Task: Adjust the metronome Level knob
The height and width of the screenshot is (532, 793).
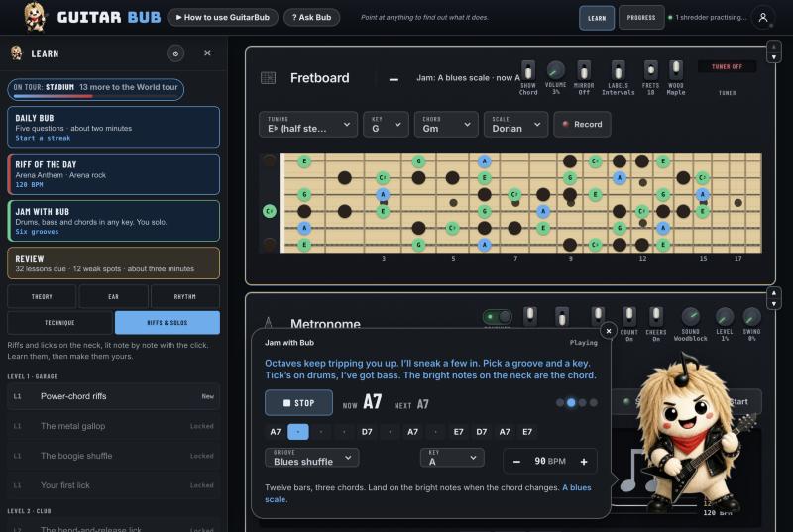Action: pyautogui.click(x=725, y=316)
